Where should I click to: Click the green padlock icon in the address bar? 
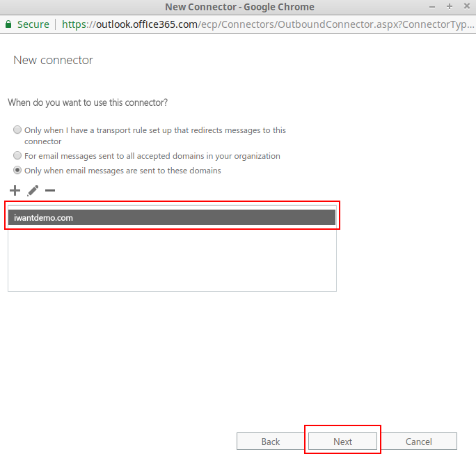(x=8, y=24)
